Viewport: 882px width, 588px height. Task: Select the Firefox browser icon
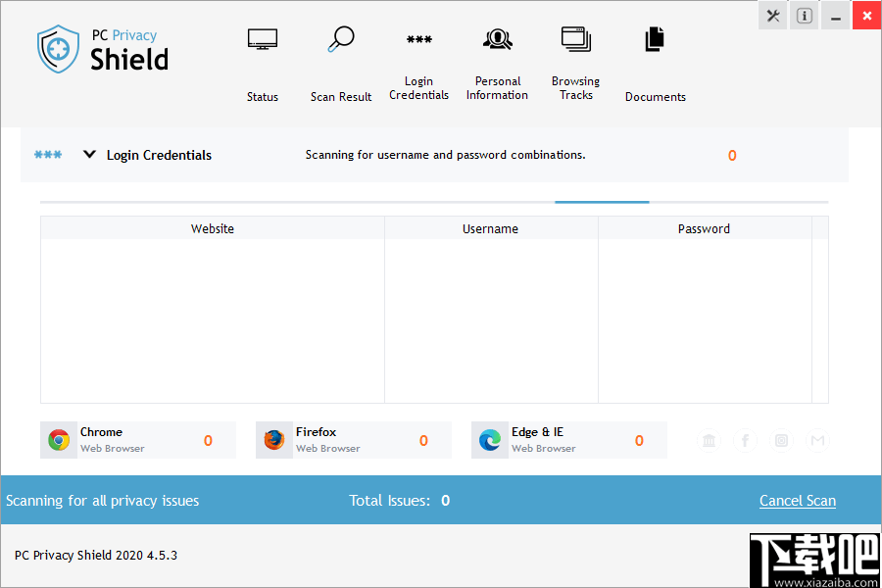point(272,439)
